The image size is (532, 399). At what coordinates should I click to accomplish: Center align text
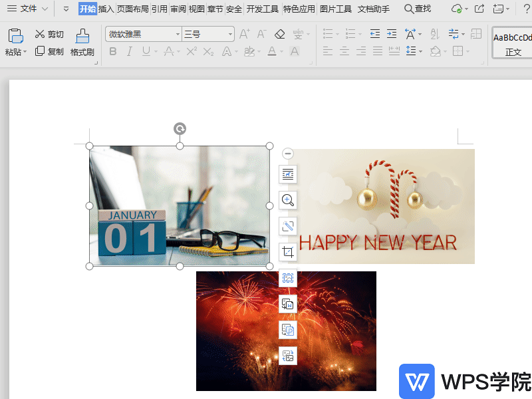pos(344,52)
